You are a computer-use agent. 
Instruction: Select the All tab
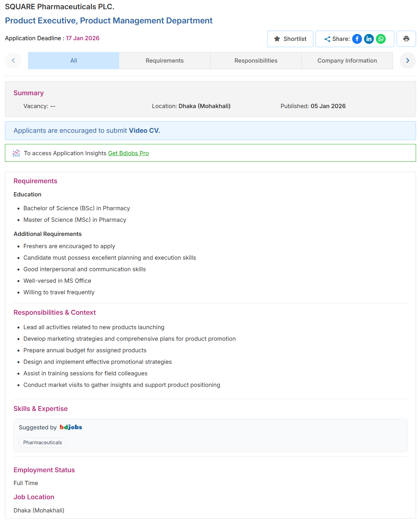coord(73,61)
